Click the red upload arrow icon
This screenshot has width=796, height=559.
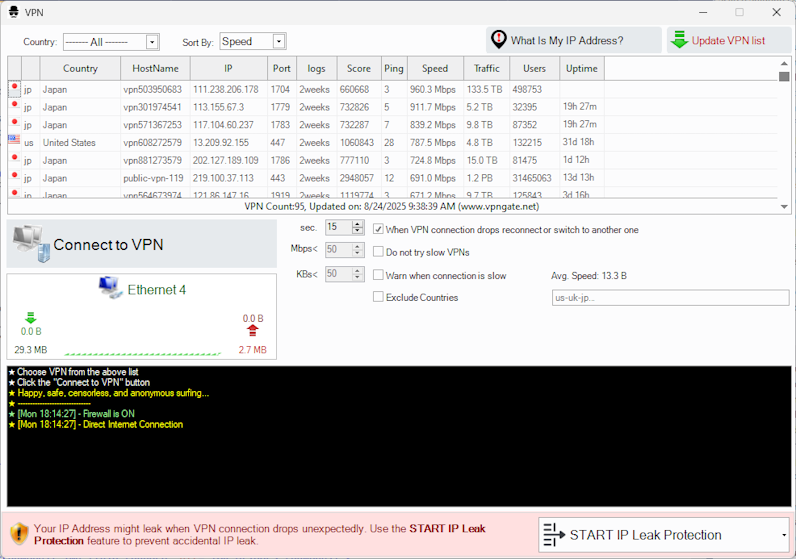tap(252, 330)
